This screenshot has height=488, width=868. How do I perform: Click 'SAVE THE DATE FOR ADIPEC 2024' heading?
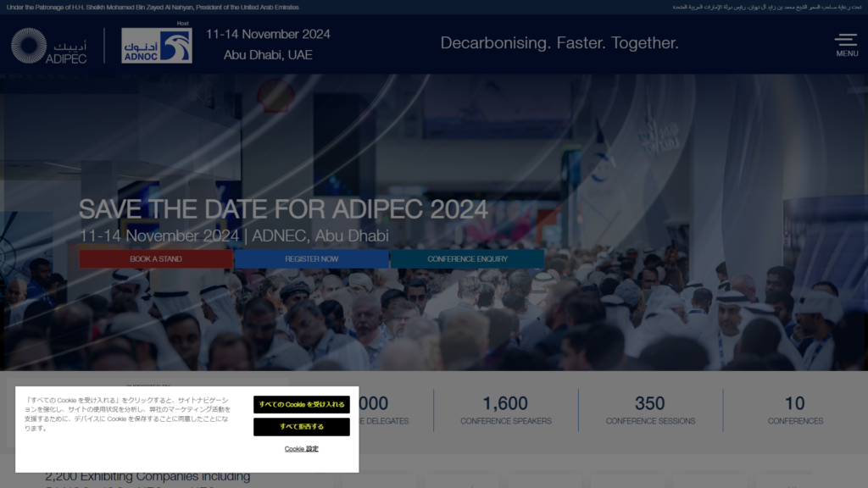tap(283, 209)
